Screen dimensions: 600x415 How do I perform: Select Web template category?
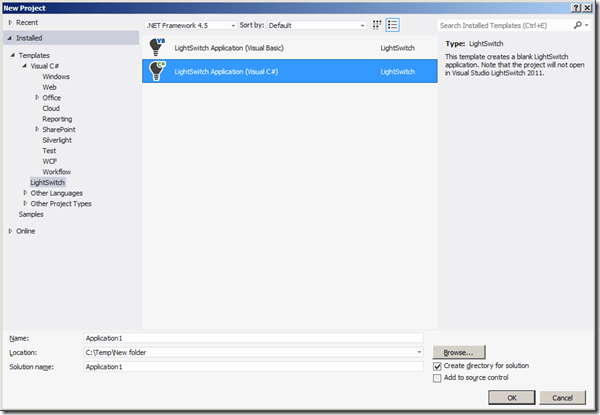pyautogui.click(x=49, y=87)
